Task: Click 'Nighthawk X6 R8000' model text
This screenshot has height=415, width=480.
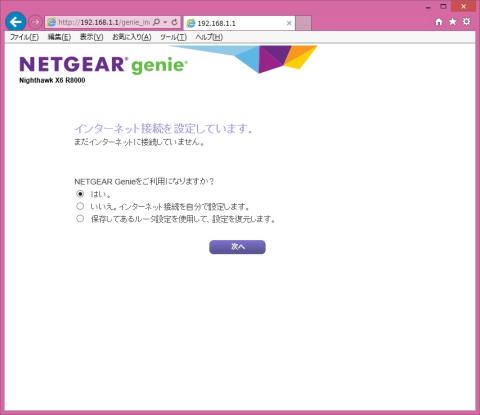Action: pos(52,80)
